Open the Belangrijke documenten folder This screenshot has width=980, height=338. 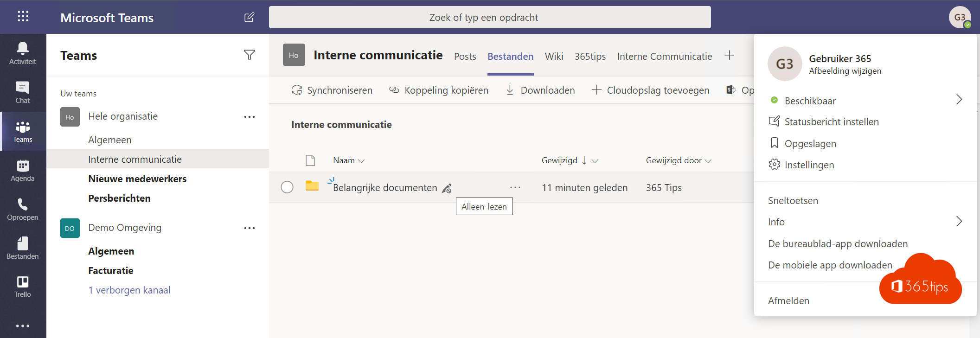[385, 187]
